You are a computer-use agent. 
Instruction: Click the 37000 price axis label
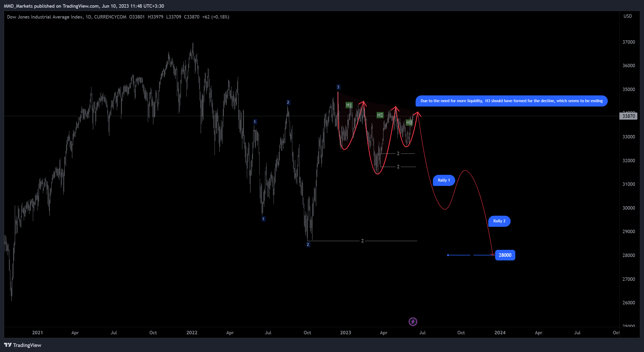(x=629, y=42)
